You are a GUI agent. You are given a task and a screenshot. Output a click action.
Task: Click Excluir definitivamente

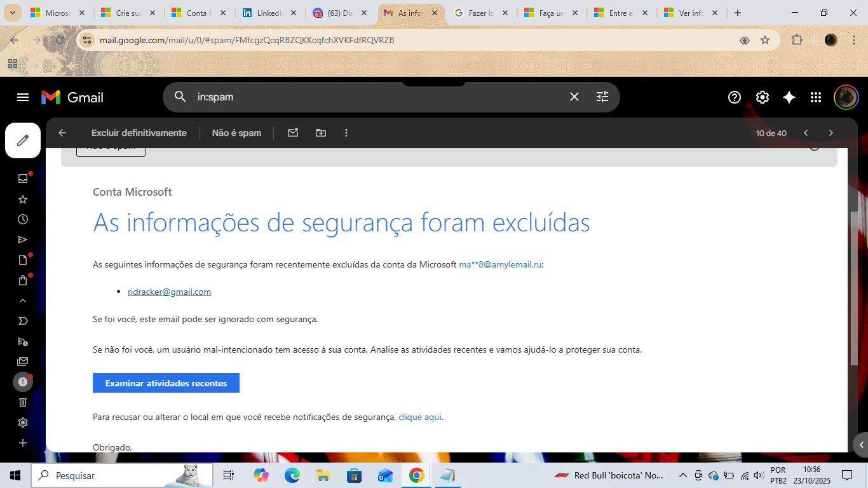139,133
